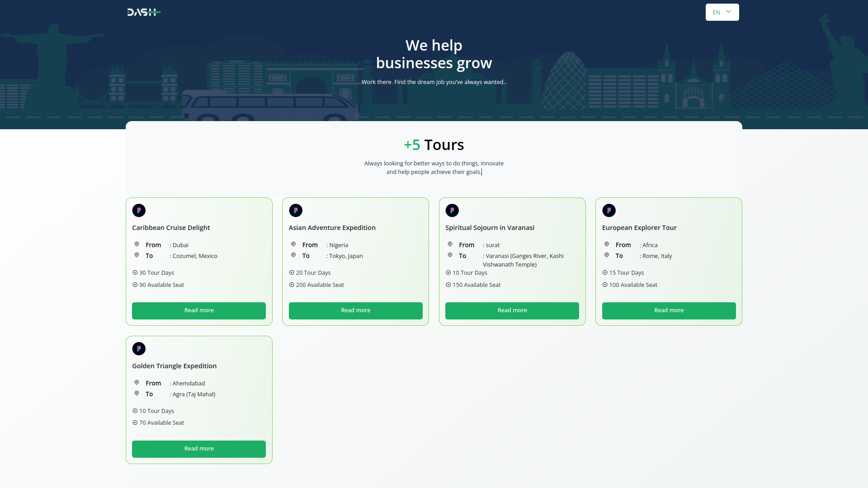Read more about Caribbean Cruise Delight

pyautogui.click(x=199, y=310)
